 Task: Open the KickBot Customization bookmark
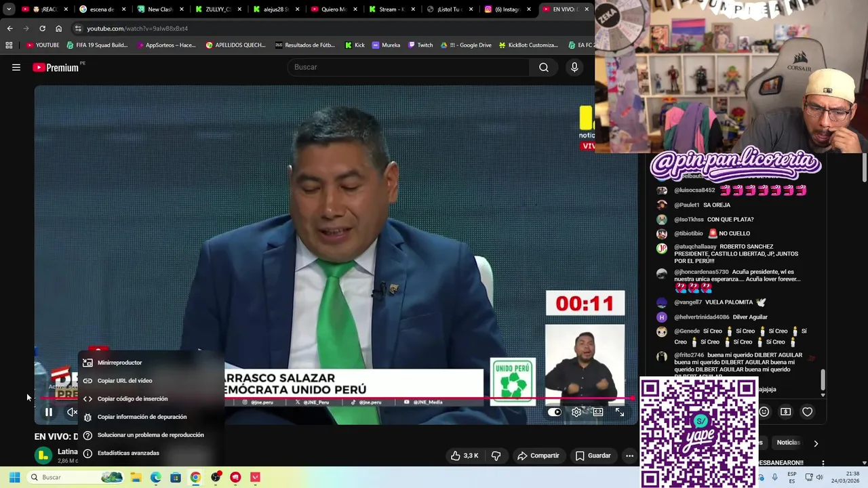coord(528,45)
